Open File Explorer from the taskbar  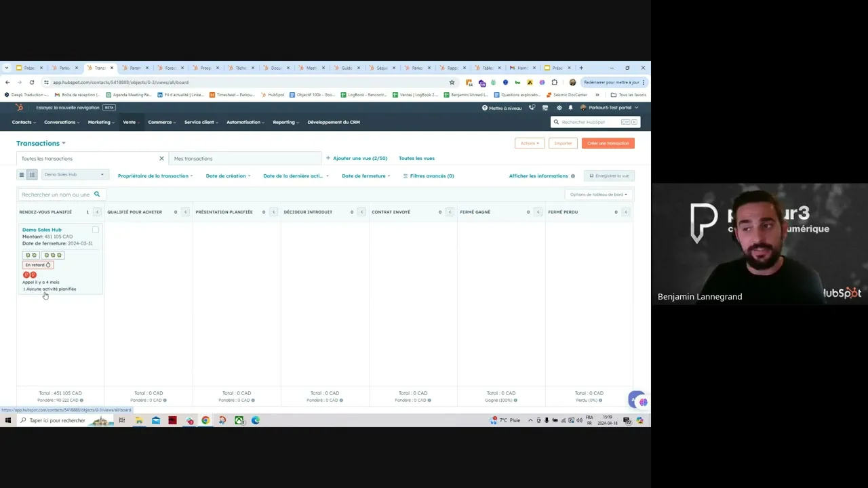click(x=139, y=420)
